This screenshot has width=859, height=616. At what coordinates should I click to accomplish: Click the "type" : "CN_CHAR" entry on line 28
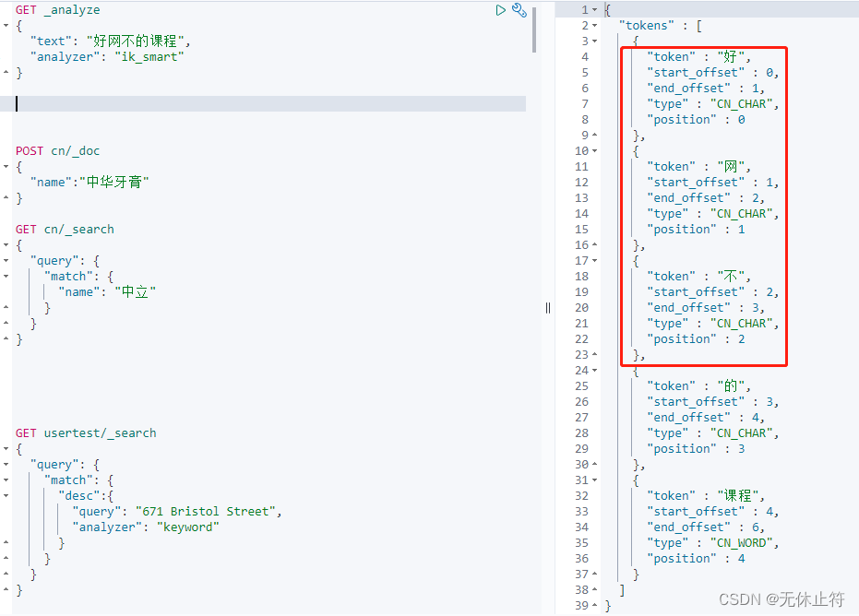pos(710,433)
